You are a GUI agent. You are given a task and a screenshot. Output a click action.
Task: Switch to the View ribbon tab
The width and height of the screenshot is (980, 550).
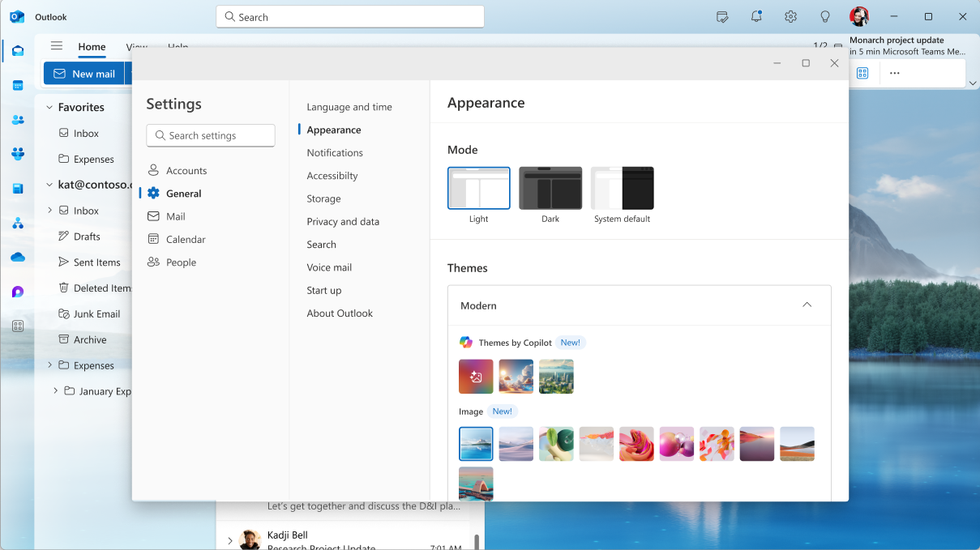coord(137,47)
